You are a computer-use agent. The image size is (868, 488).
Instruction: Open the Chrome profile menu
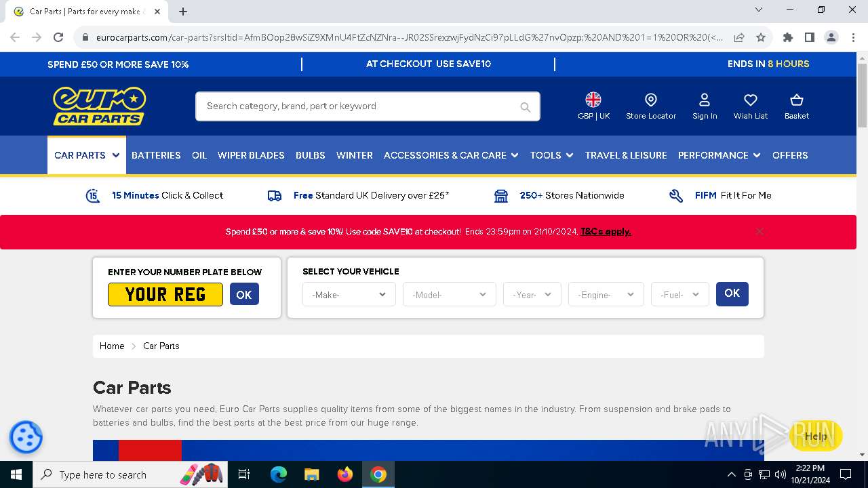point(831,37)
